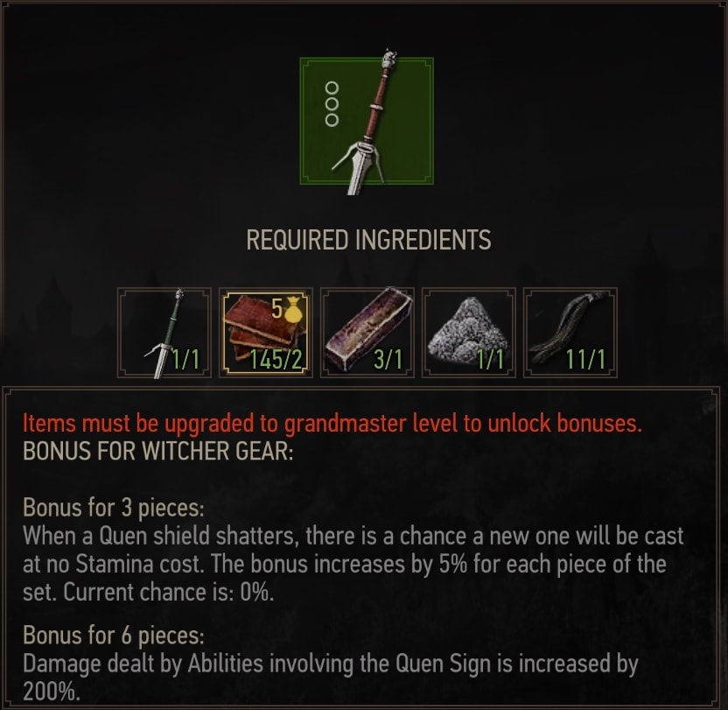Select the highlighted red leather ingredient slot
This screenshot has width=728, height=710.
tap(266, 332)
